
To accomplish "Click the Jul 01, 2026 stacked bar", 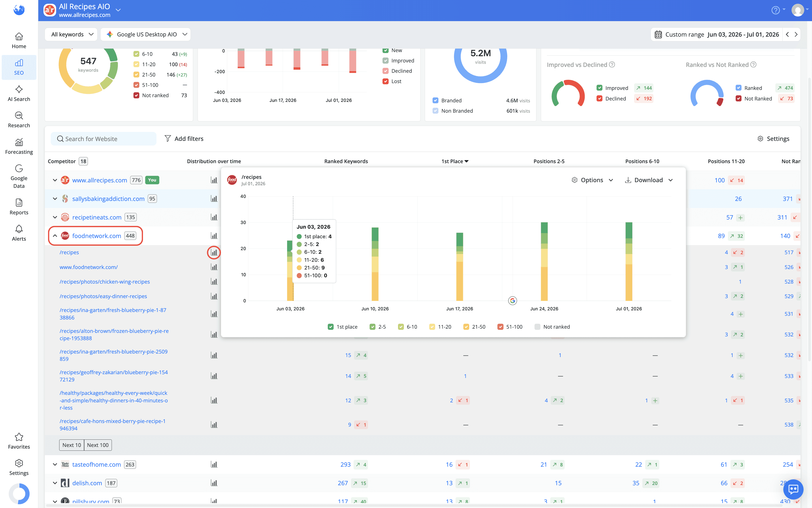I will [629, 261].
